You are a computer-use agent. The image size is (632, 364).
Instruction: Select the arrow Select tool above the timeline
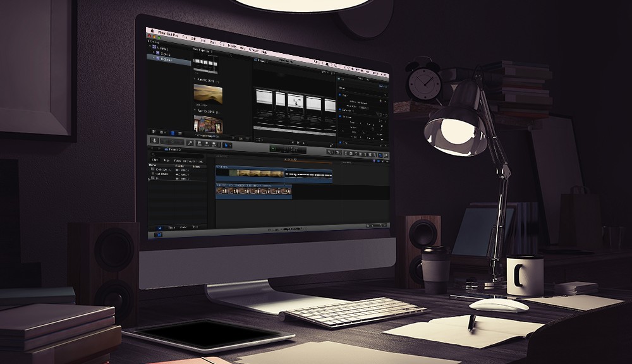coord(330,152)
